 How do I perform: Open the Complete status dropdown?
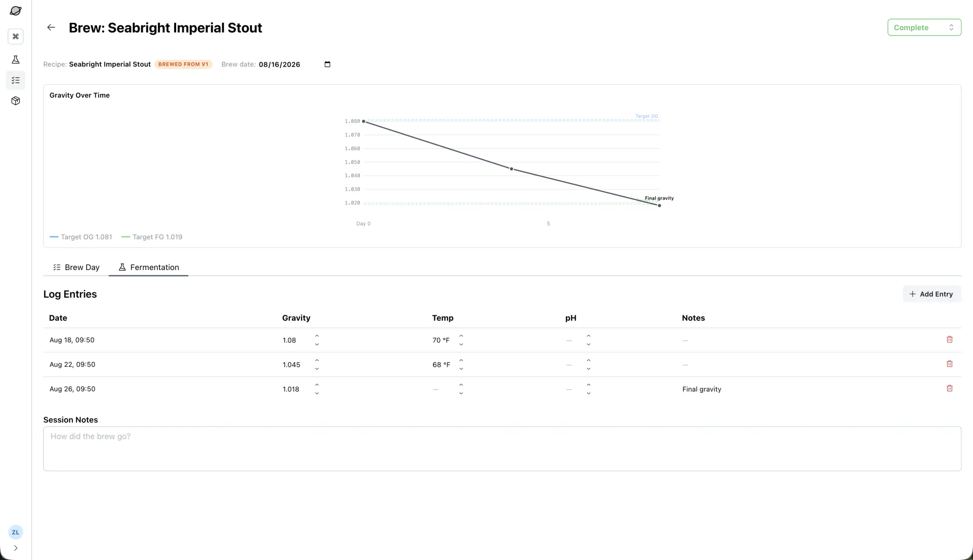point(924,28)
